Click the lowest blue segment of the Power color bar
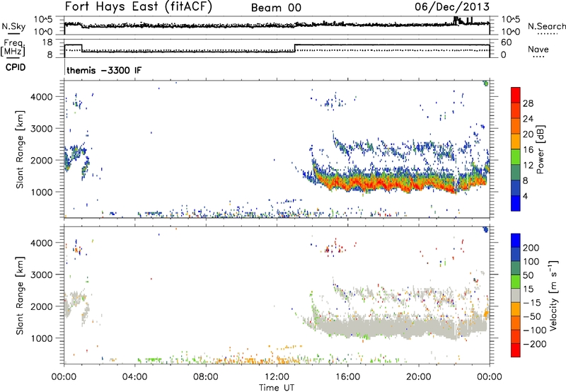 coord(516,203)
